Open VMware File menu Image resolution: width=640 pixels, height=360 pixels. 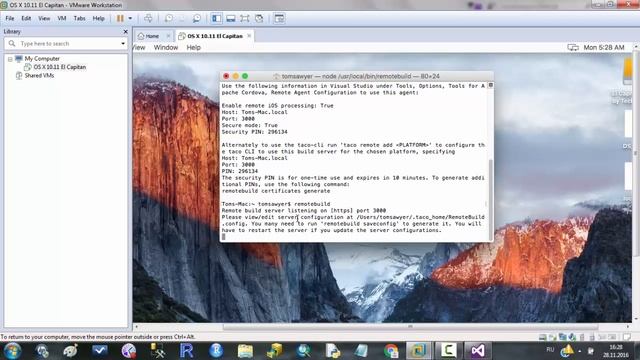[x=10, y=18]
